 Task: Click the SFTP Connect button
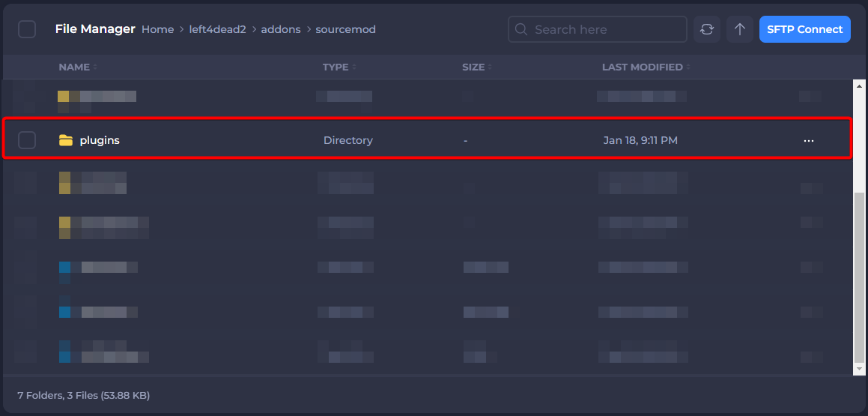coord(804,29)
